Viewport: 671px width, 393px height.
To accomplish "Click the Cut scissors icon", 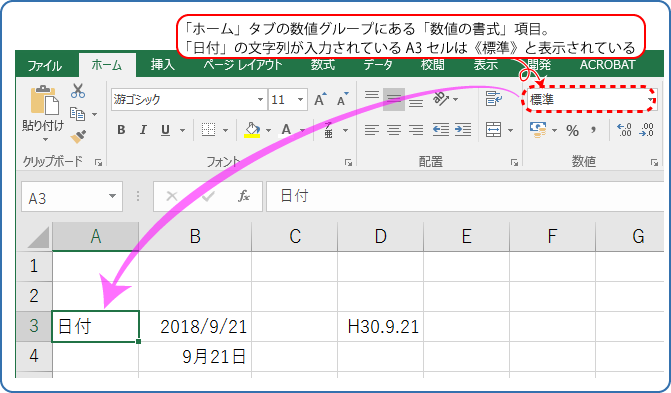I will pyautogui.click(x=78, y=91).
